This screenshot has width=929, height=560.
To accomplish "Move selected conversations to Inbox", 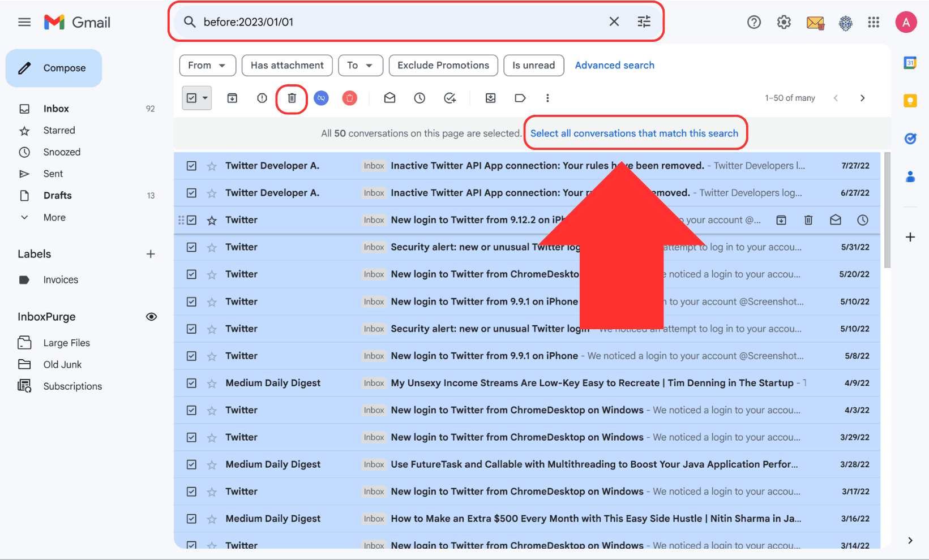I will point(490,98).
